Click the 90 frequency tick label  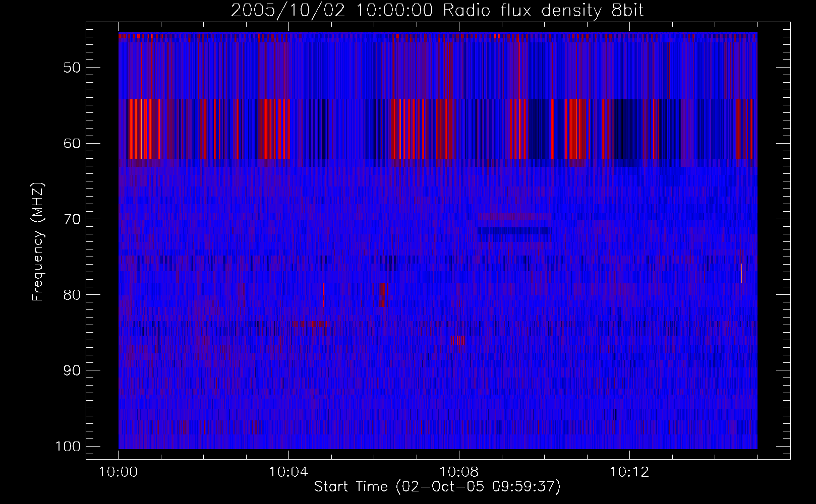pos(72,370)
